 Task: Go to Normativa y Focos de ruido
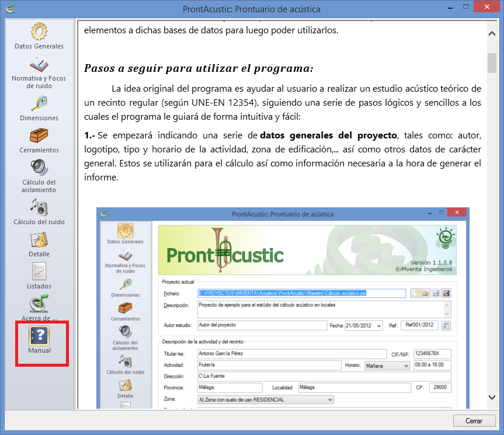(39, 73)
